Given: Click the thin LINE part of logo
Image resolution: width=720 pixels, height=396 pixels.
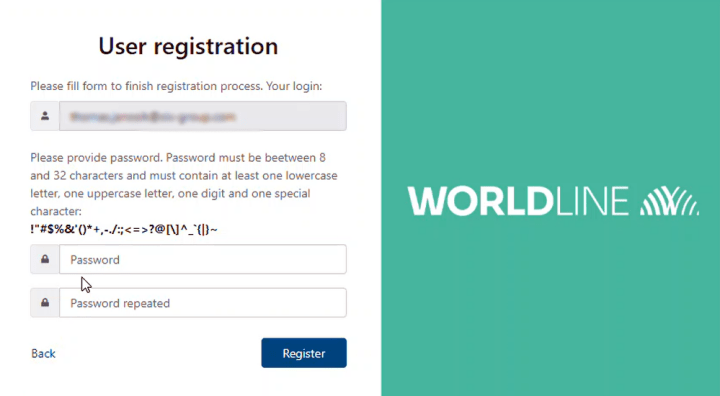Looking at the screenshot, I should tap(592, 201).
